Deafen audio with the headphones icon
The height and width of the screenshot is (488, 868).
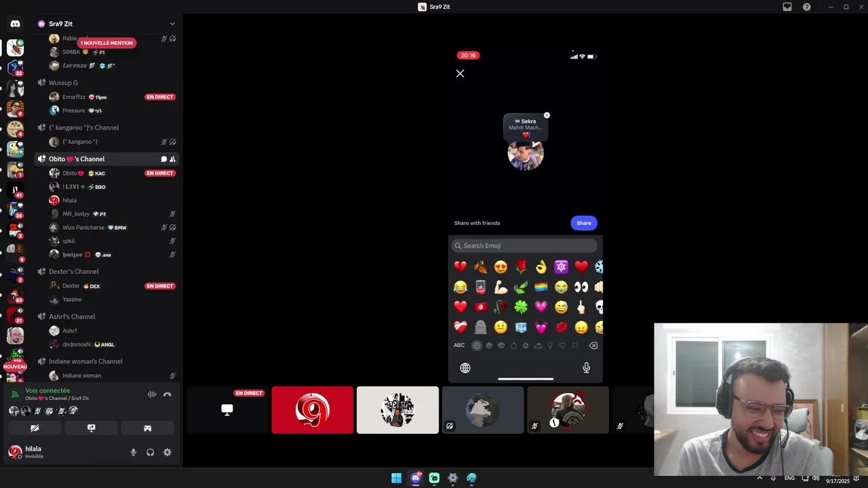tap(150, 452)
